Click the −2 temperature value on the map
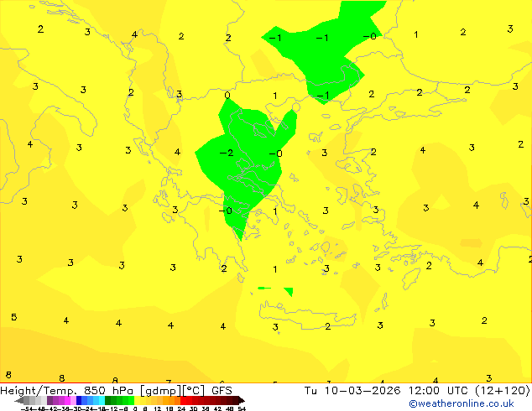The width and height of the screenshot is (532, 411). tap(227, 153)
